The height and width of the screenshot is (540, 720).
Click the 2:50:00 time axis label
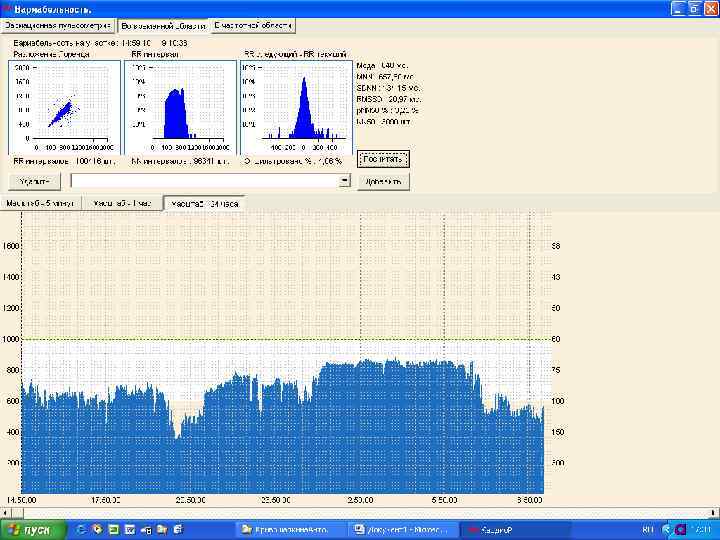click(x=360, y=500)
